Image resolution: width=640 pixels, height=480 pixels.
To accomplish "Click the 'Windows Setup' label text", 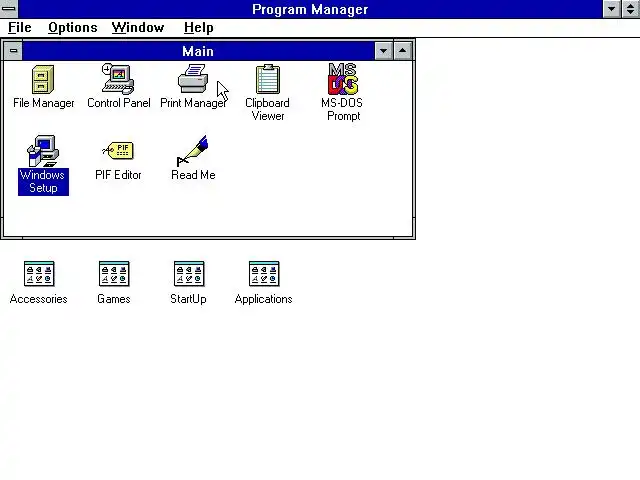I will coord(43,182).
